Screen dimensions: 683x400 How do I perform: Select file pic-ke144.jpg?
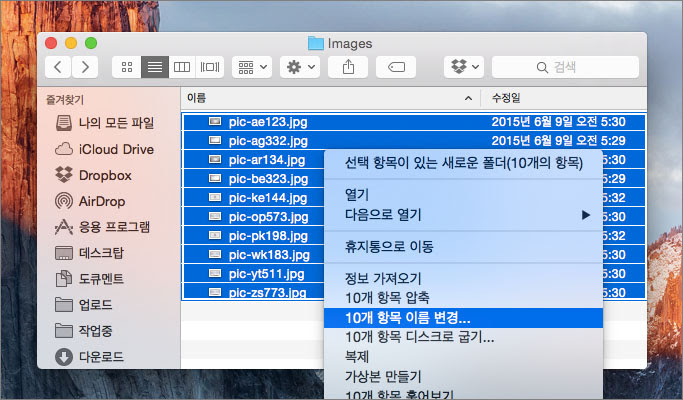(x=268, y=198)
